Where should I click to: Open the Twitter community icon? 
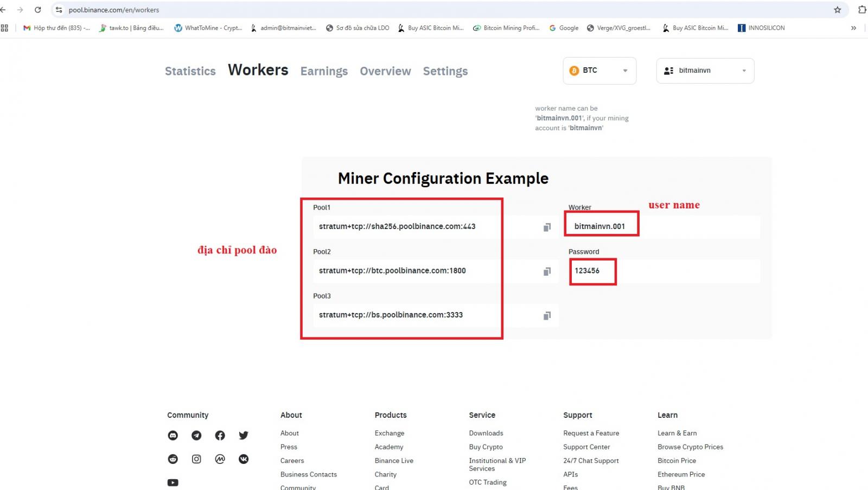(x=244, y=435)
